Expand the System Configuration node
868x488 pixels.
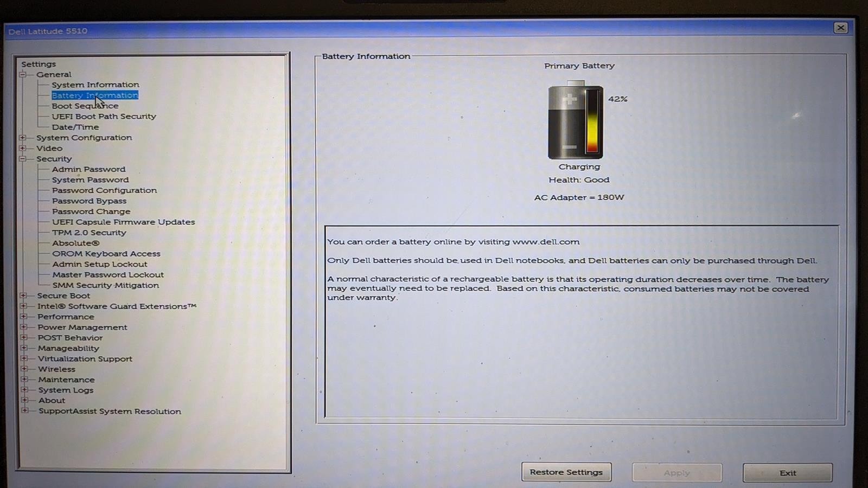pos(23,138)
